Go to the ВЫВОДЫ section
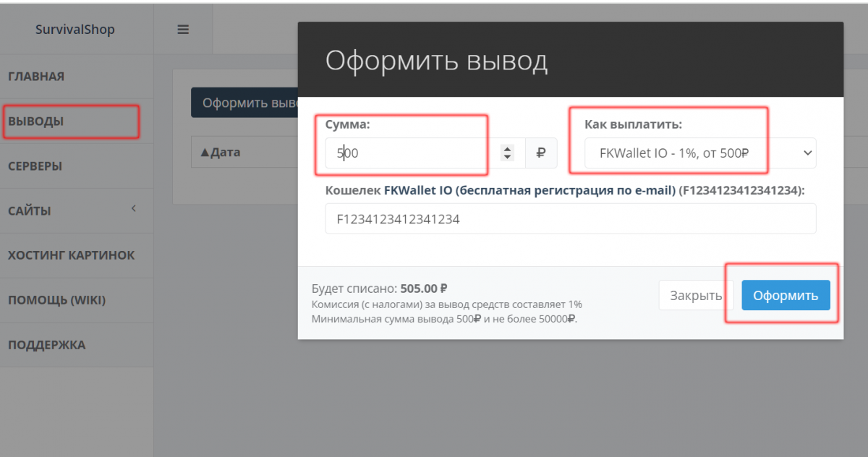 [x=36, y=121]
